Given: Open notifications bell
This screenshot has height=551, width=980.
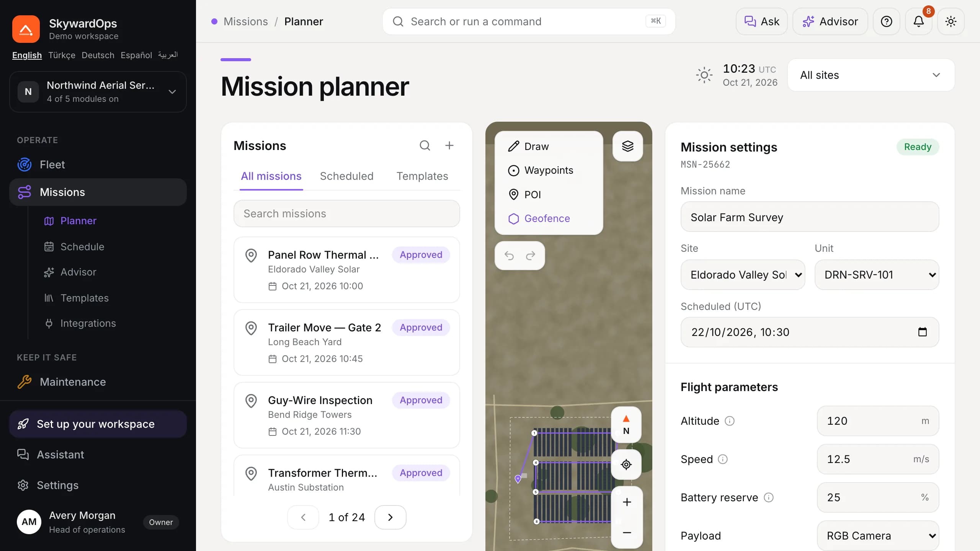Looking at the screenshot, I should (x=919, y=21).
